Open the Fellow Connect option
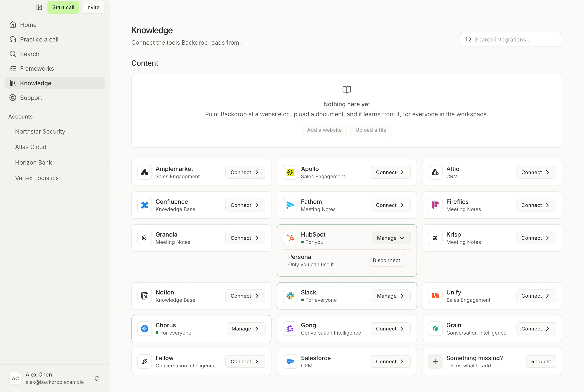Image resolution: width=584 pixels, height=392 pixels. point(245,361)
